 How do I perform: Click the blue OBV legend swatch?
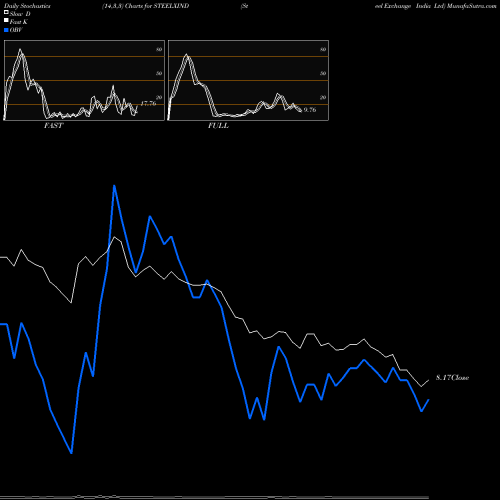(x=6, y=30)
